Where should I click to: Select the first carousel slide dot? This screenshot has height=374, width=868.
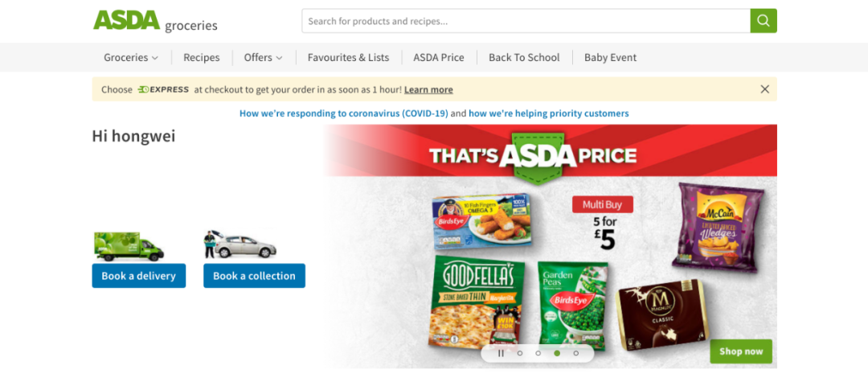tap(519, 353)
